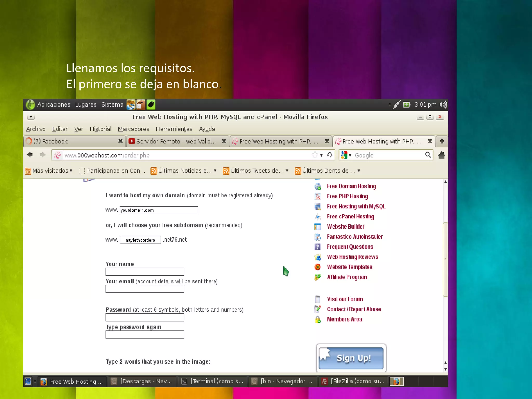Click the search magnifier icon
Screen dimensions: 532x399
(428, 155)
